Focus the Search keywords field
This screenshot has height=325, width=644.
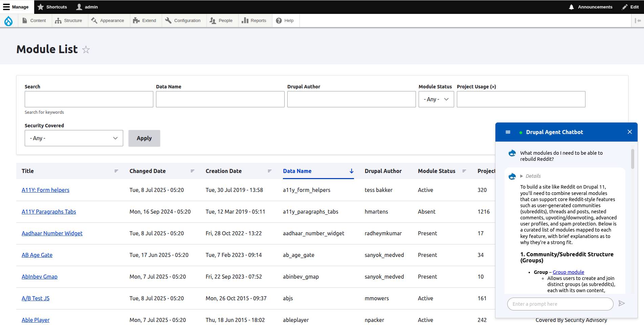(x=89, y=99)
